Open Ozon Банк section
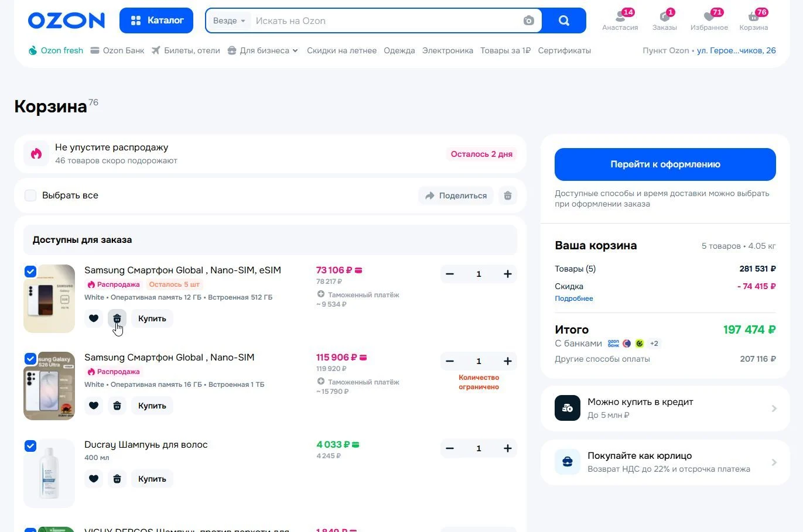Screen dimensions: 803x532 click(117, 50)
